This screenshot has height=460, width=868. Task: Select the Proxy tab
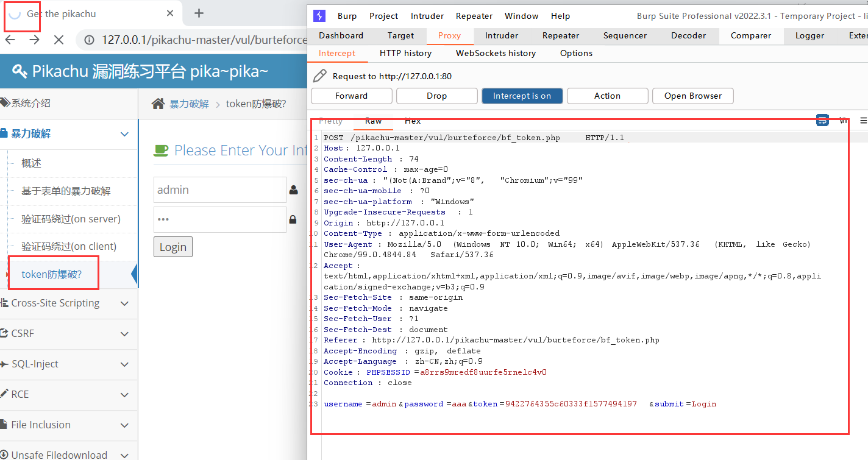449,36
